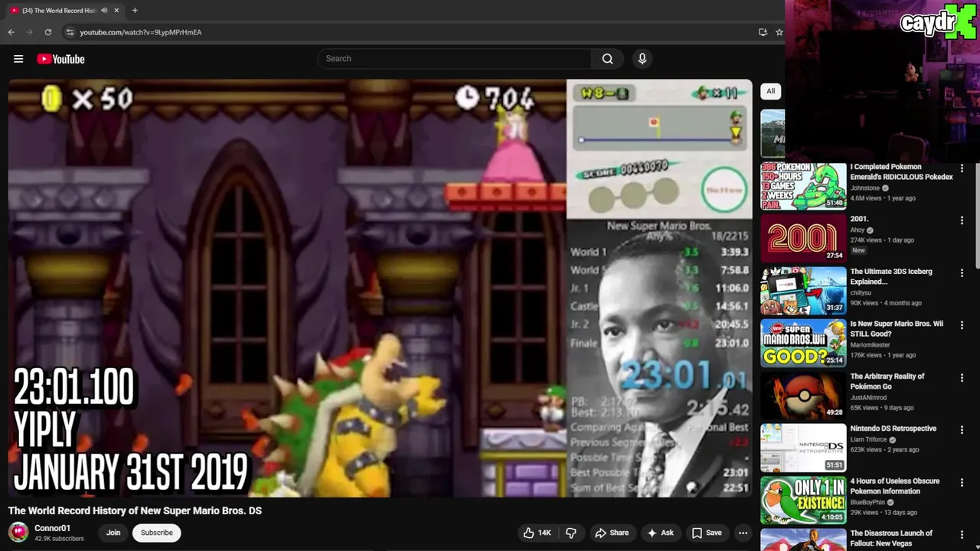Click the magnifier search button
980x551 pixels.
[x=607, y=59]
